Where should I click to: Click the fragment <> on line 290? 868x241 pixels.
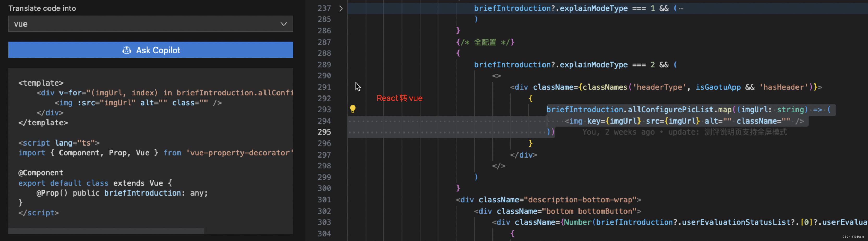tap(497, 76)
